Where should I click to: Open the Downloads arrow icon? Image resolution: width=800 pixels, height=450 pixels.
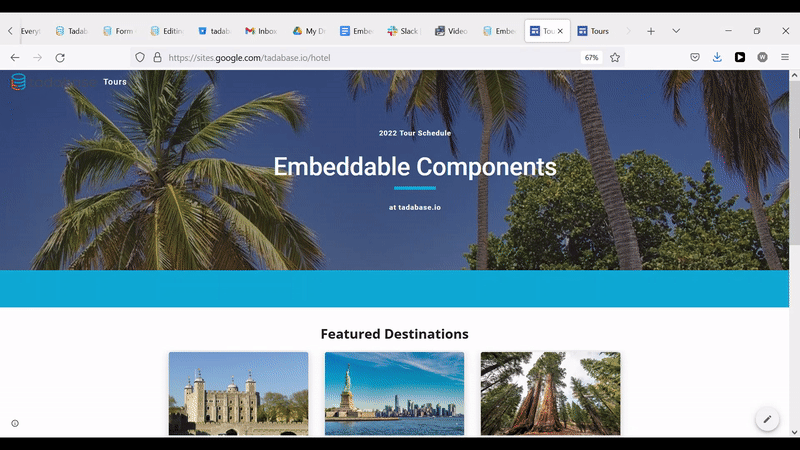717,57
